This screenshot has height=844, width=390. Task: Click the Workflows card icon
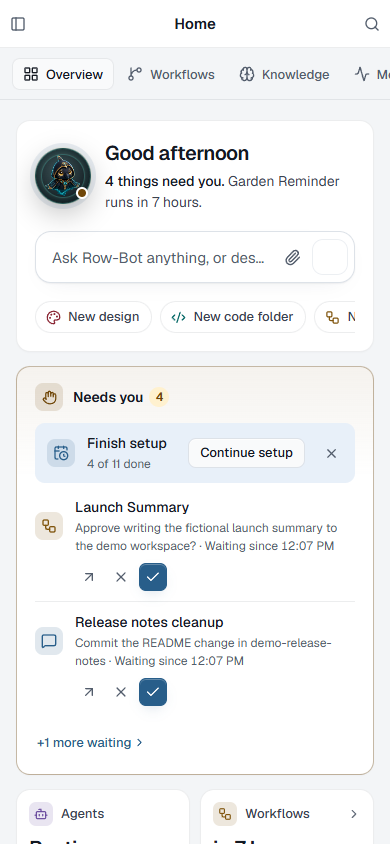pyautogui.click(x=225, y=814)
